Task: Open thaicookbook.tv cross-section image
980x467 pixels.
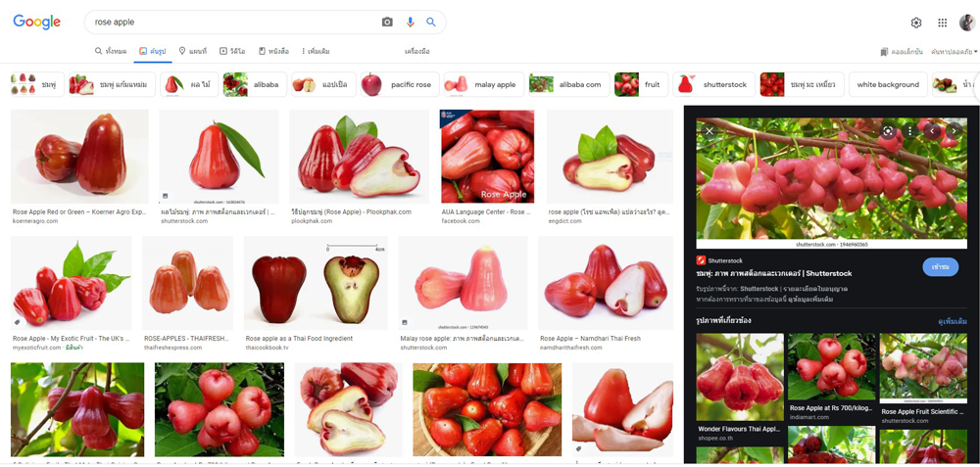Action: (x=316, y=283)
